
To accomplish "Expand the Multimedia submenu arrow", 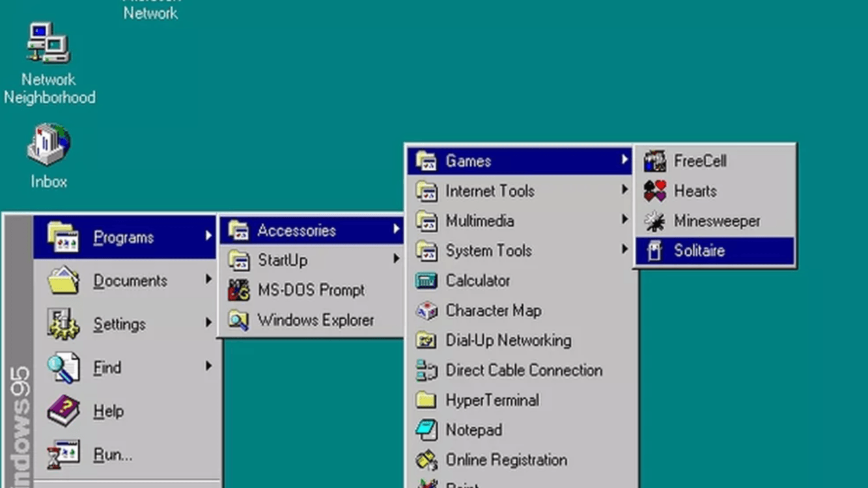I will 624,220.
